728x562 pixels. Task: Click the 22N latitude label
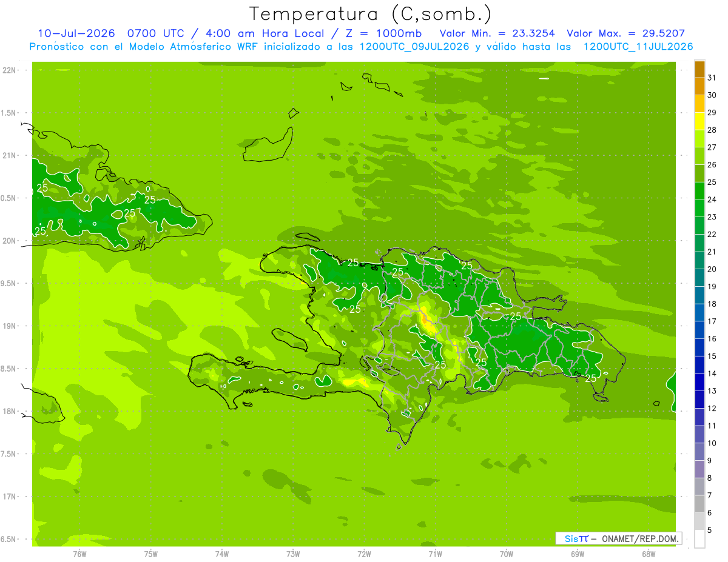point(8,70)
